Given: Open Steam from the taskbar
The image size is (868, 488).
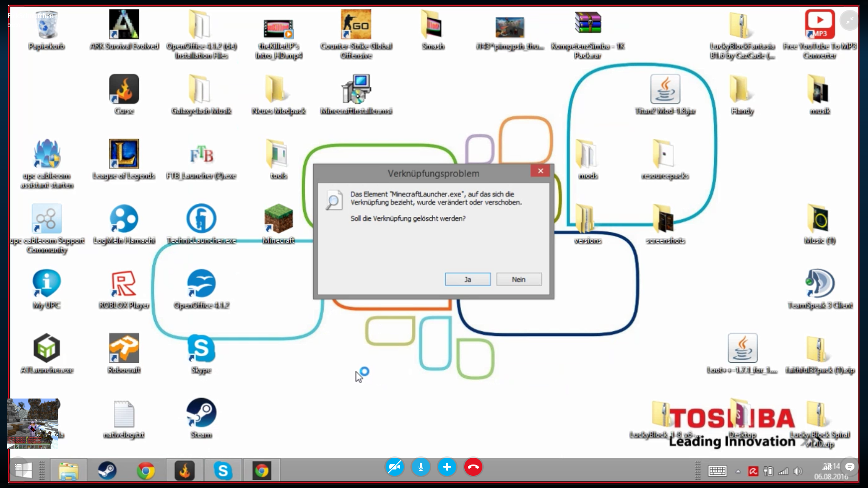Looking at the screenshot, I should pos(107,470).
